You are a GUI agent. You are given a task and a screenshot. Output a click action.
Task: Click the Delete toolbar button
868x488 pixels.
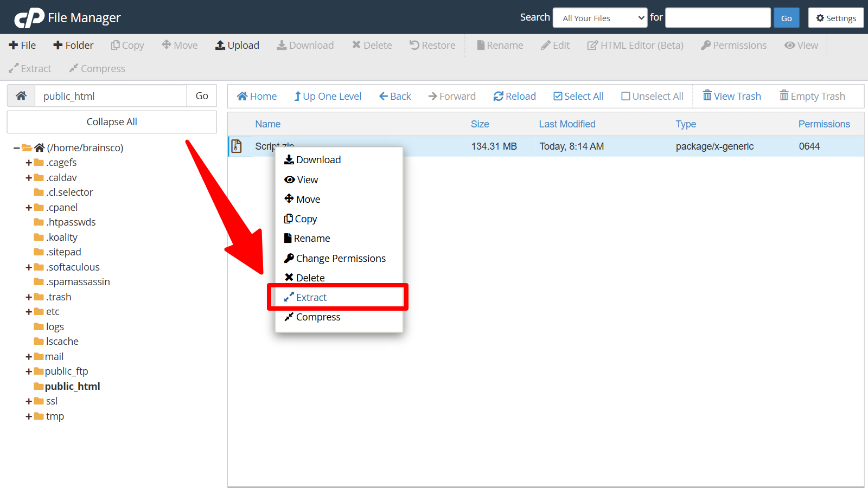tap(372, 46)
